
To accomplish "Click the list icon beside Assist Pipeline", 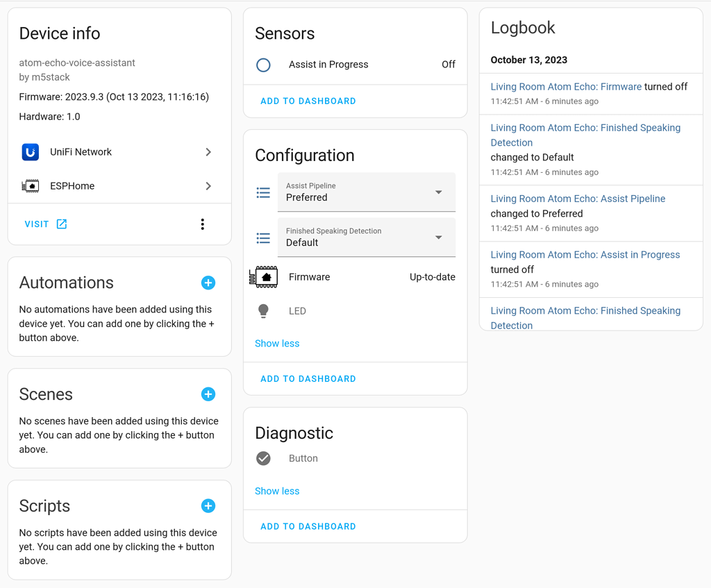I will [x=263, y=192].
